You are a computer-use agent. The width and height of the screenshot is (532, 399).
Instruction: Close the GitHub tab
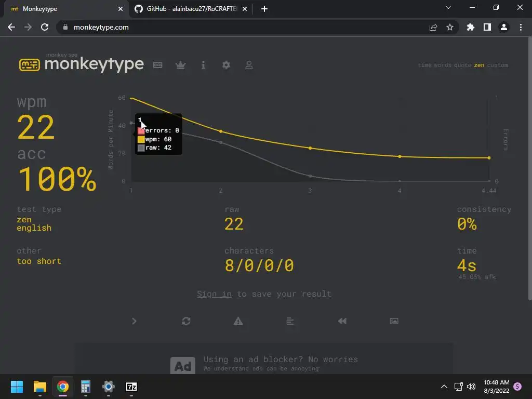point(245,9)
